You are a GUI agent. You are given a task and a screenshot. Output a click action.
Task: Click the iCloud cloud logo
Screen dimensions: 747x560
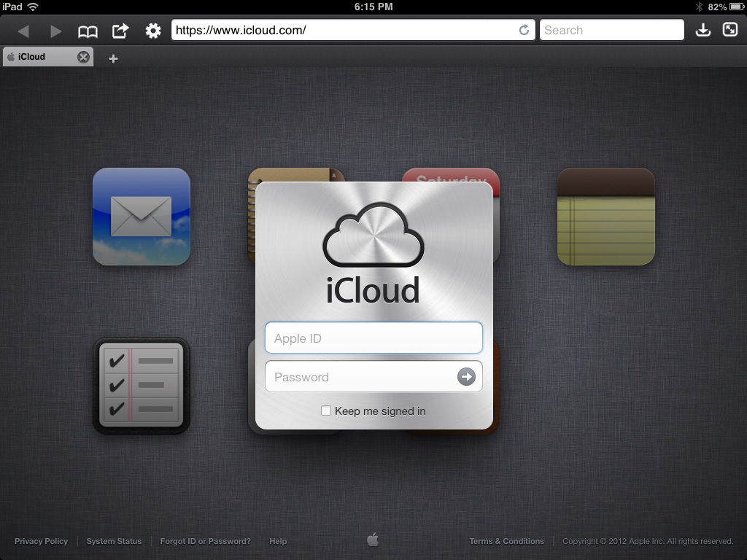tap(373, 234)
